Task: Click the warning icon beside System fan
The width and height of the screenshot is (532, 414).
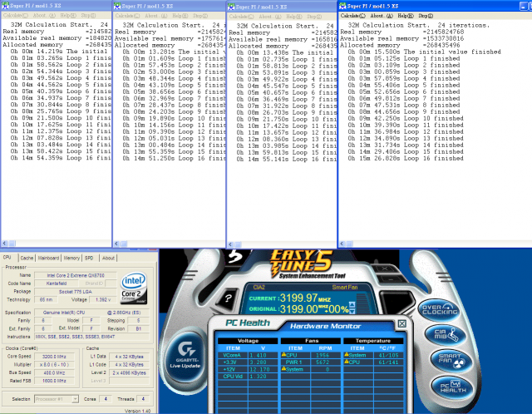Action: click(283, 369)
